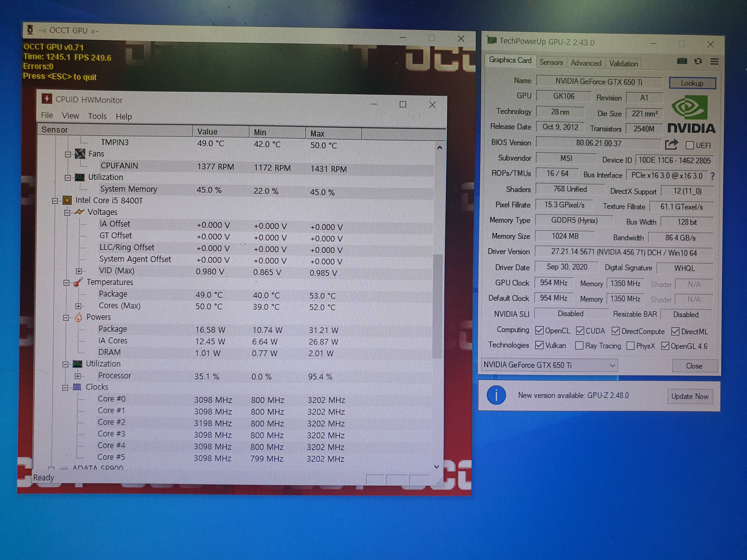Collapse the Voltages tree node
This screenshot has width=747, height=560.
[67, 212]
